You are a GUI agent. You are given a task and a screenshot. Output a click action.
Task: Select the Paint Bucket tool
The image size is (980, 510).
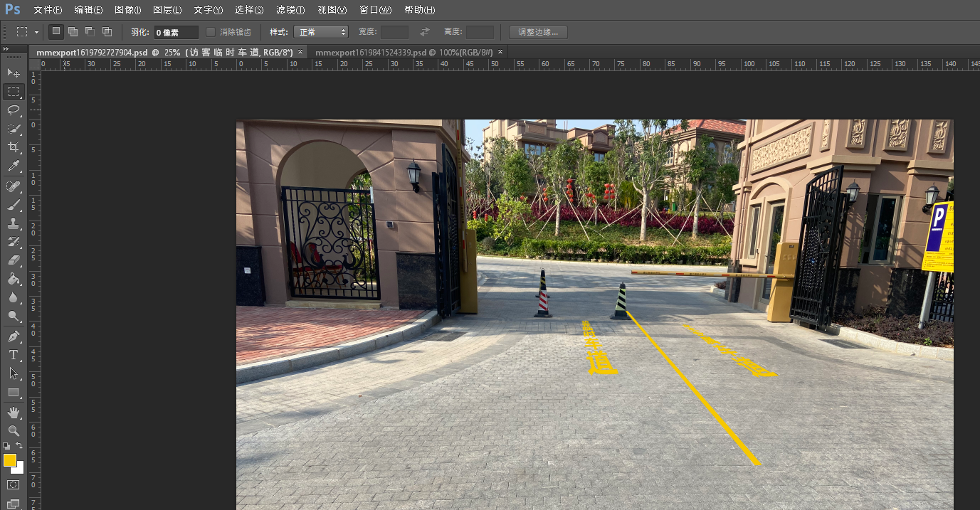(x=14, y=279)
